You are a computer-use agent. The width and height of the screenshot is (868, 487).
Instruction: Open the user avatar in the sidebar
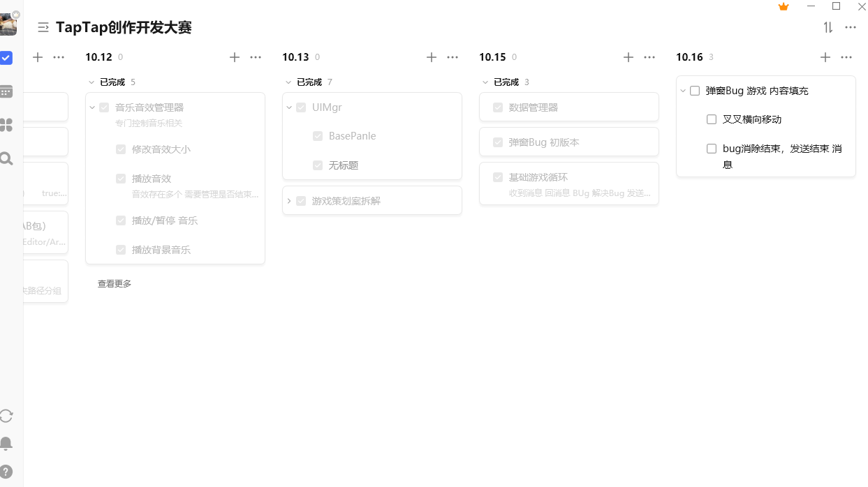click(x=8, y=24)
